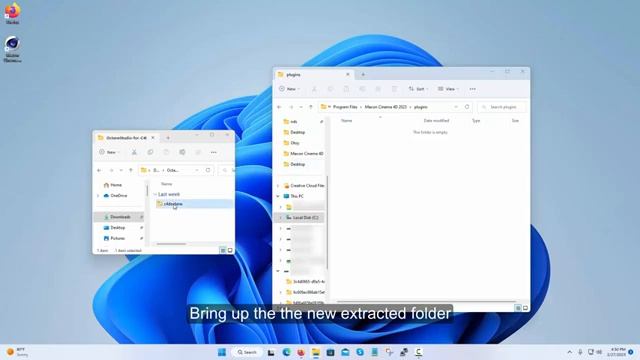
Task: Select the OctaneStudio-for-C4D tab
Action: point(126,138)
